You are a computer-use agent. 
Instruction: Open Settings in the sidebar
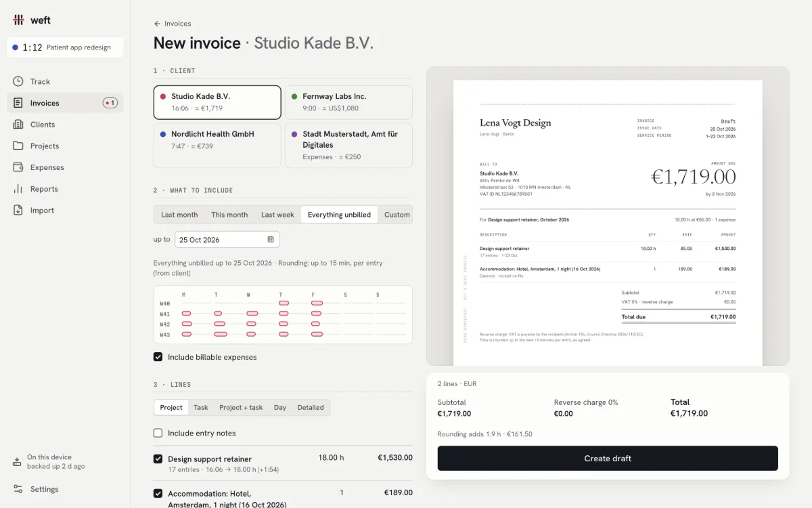(65, 489)
